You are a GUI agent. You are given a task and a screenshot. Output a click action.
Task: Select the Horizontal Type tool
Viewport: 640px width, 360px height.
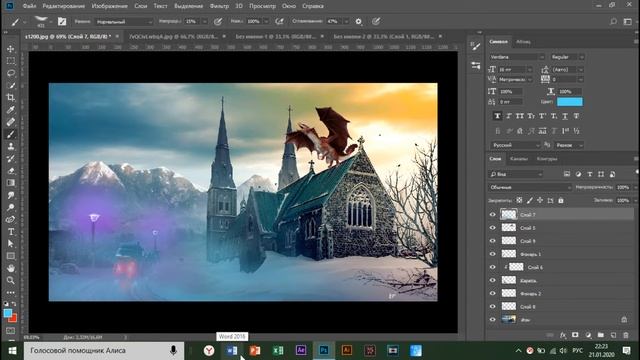11,231
